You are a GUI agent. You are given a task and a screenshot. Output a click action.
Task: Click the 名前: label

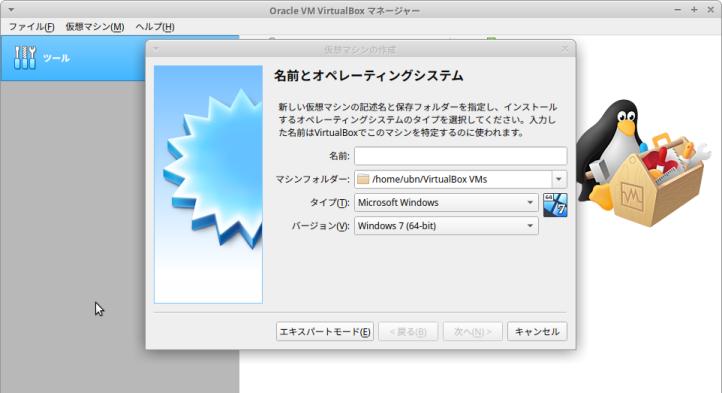tap(339, 156)
